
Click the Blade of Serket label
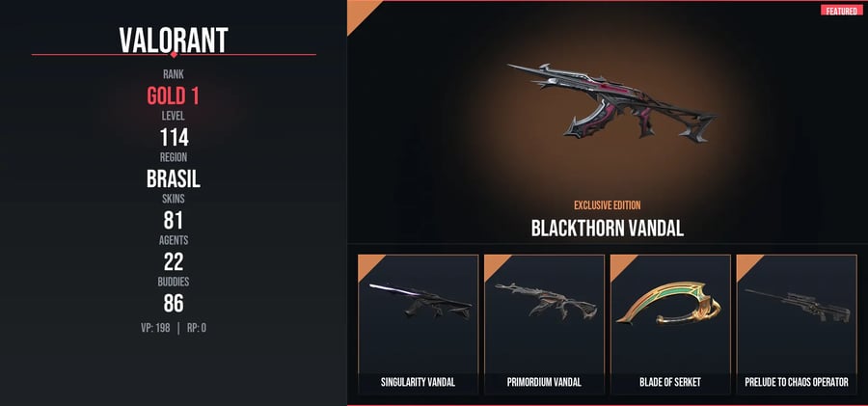coord(670,382)
